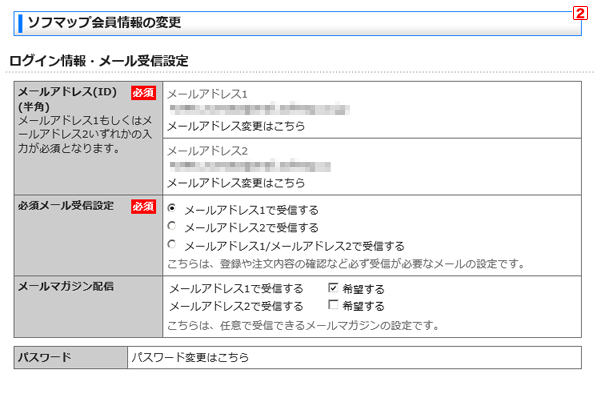Click the ログイン情報・メール受信設定 section heading
597x402 pixels.
[x=99, y=61]
